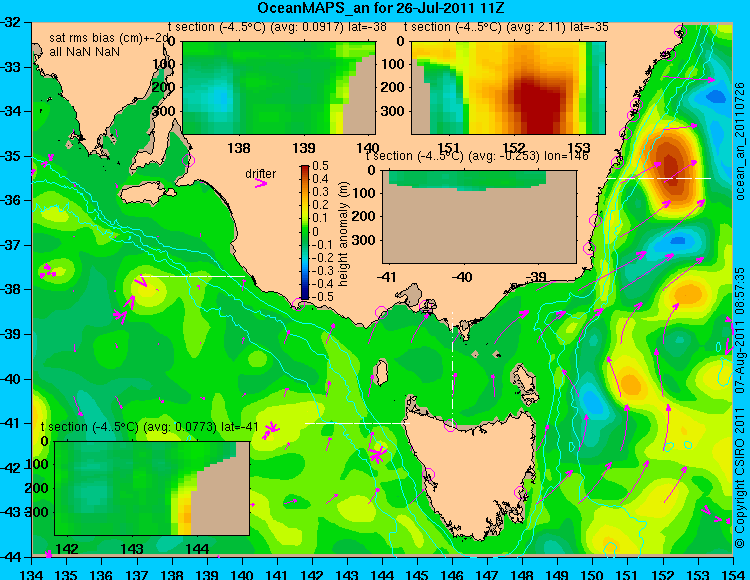Click the 'ocean_an_20110726' vertical text

[x=740, y=142]
